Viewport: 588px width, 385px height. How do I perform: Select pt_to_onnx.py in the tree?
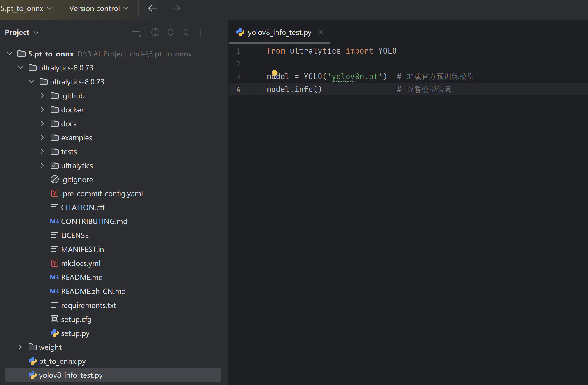(x=62, y=361)
